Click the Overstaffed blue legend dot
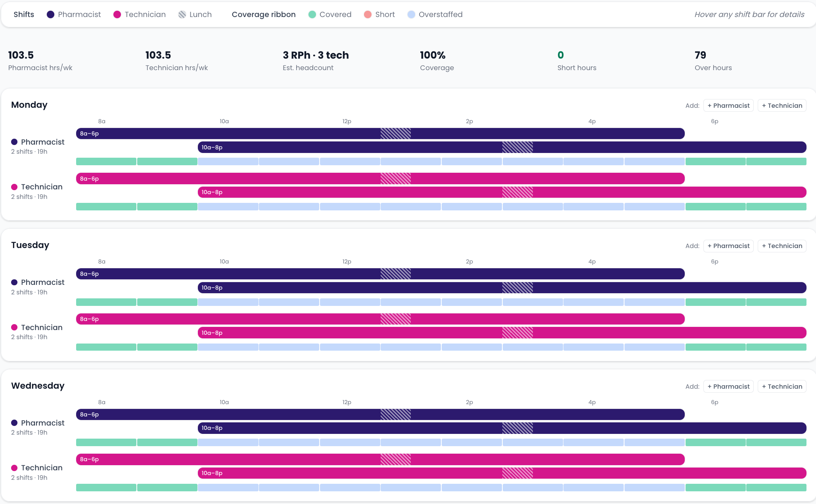816x504 pixels. coord(411,15)
